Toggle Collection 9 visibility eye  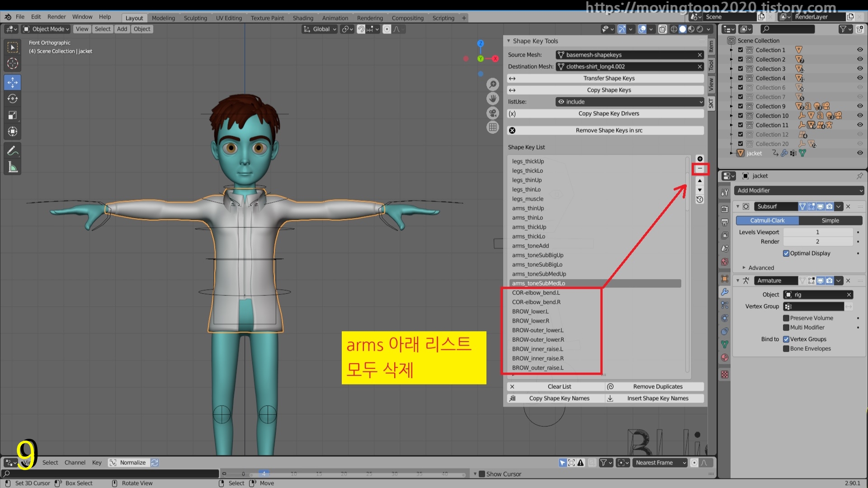coord(860,106)
